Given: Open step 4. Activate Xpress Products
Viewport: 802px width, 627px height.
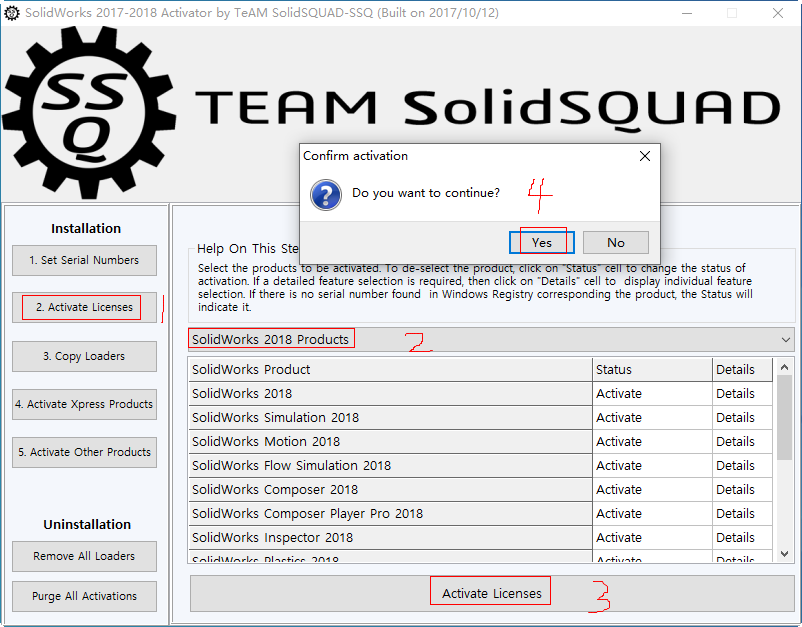Looking at the screenshot, I should (x=84, y=404).
